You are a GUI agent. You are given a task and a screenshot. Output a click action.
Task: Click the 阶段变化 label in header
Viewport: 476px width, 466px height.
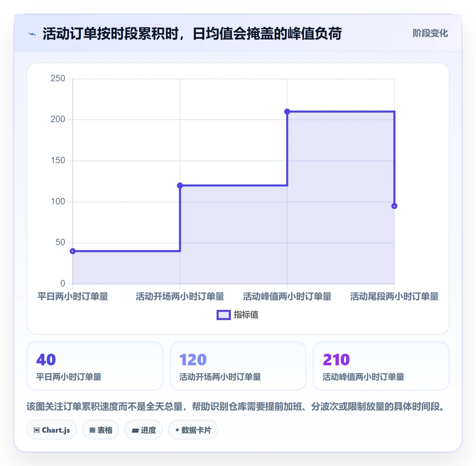(430, 33)
